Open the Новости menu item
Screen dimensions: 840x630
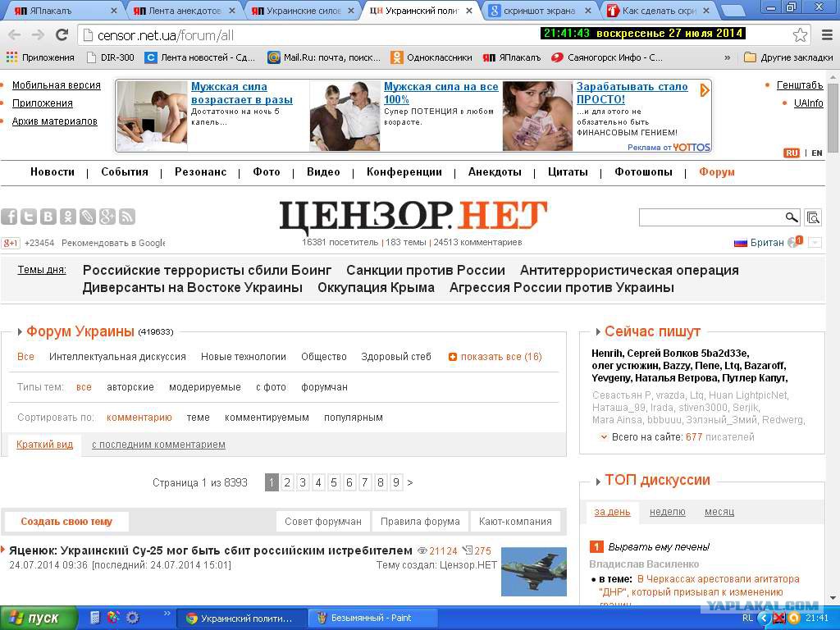(52, 172)
